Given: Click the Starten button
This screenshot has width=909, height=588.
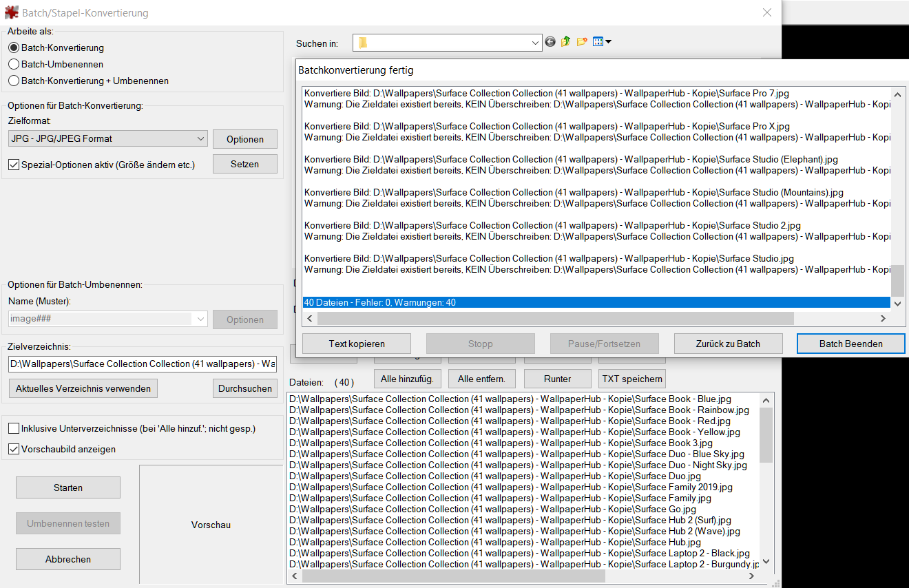Looking at the screenshot, I should [68, 487].
